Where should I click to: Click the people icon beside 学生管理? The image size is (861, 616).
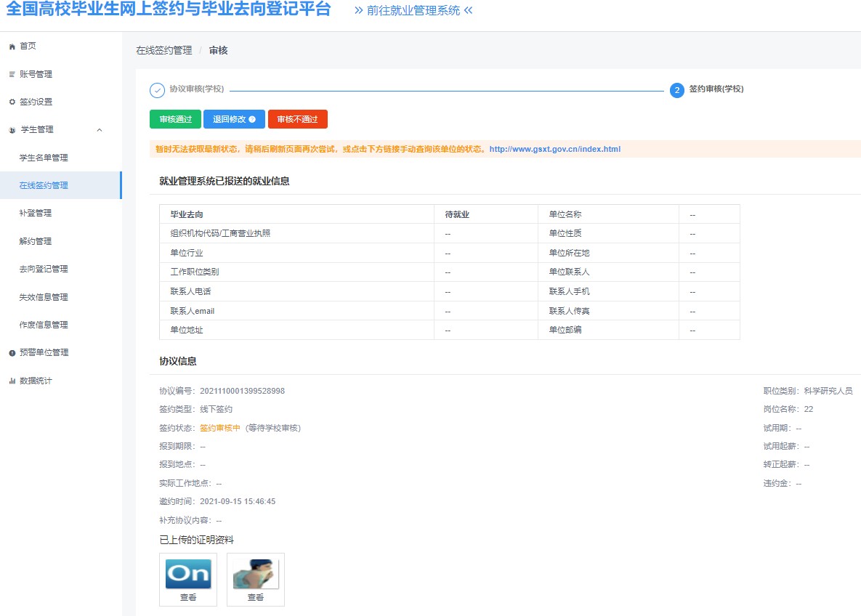point(12,130)
